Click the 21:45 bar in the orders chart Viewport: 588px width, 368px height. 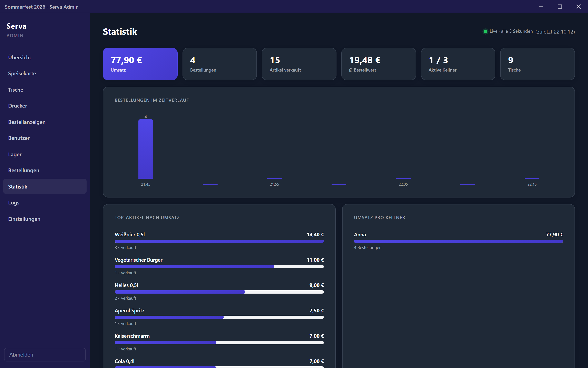coord(146,149)
